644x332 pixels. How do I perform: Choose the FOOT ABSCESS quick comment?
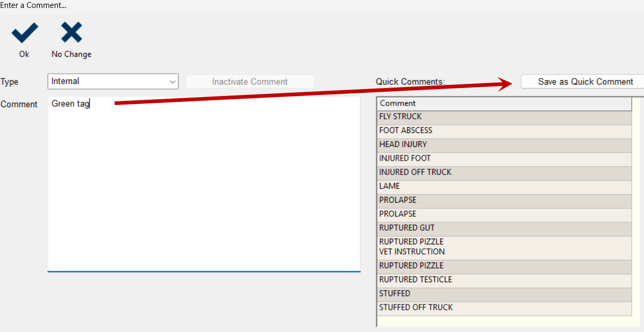point(504,130)
